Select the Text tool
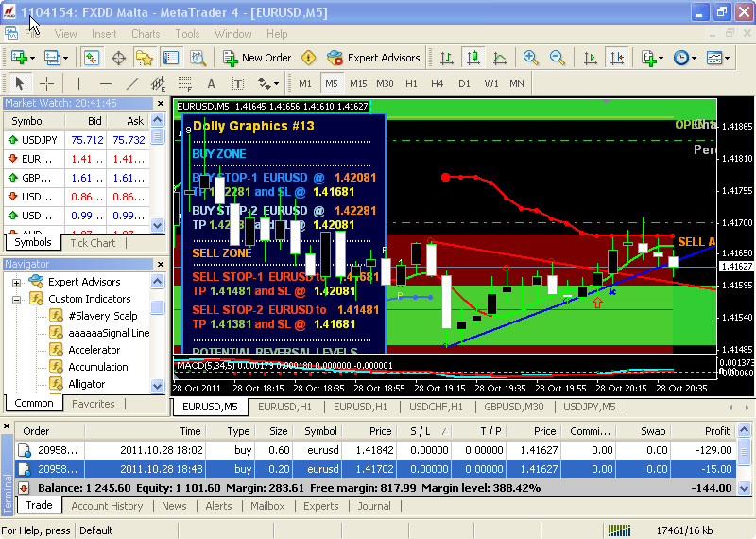This screenshot has height=539, width=756. pos(211,83)
